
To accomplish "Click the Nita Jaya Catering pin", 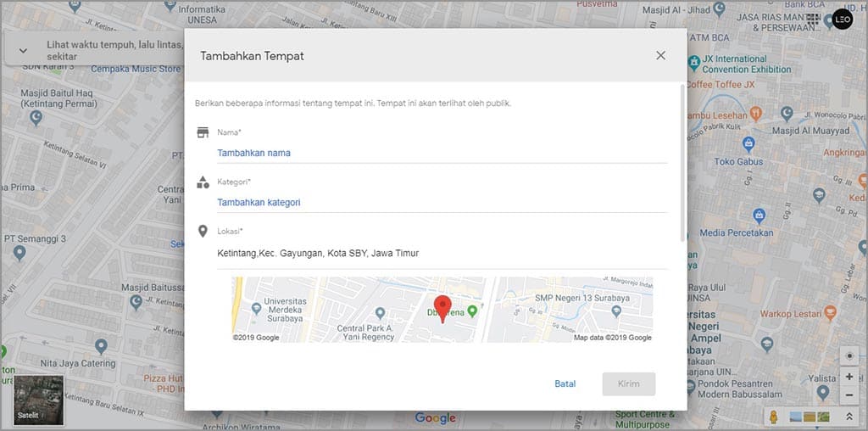I will [101, 346].
